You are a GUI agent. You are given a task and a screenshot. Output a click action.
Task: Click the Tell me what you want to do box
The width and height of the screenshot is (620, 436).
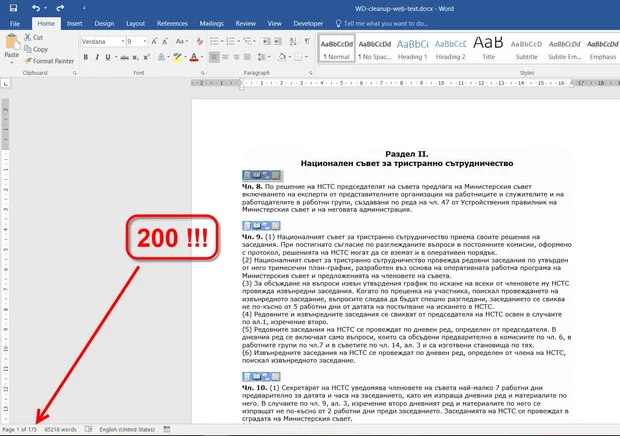(x=382, y=24)
